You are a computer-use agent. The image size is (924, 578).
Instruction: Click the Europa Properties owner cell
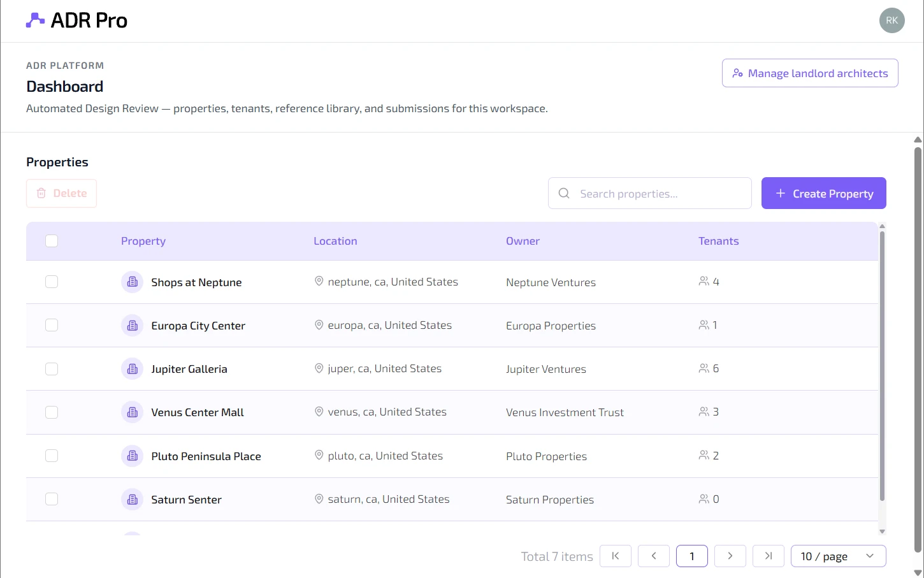(x=551, y=326)
